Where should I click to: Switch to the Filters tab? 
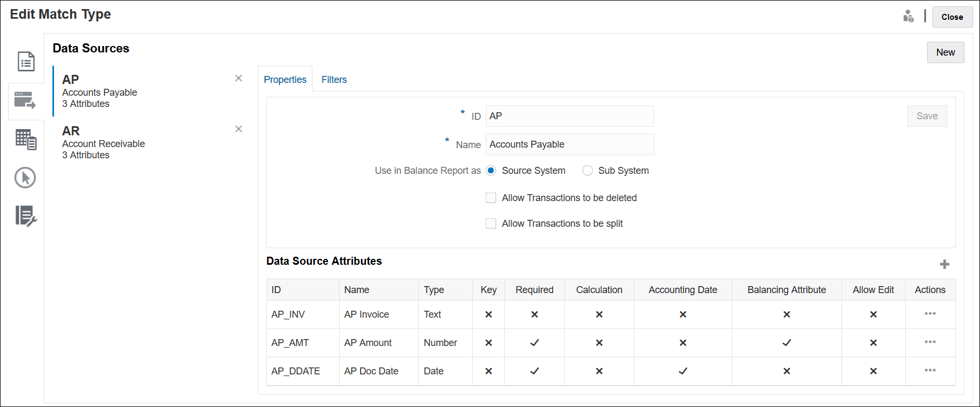click(x=334, y=80)
